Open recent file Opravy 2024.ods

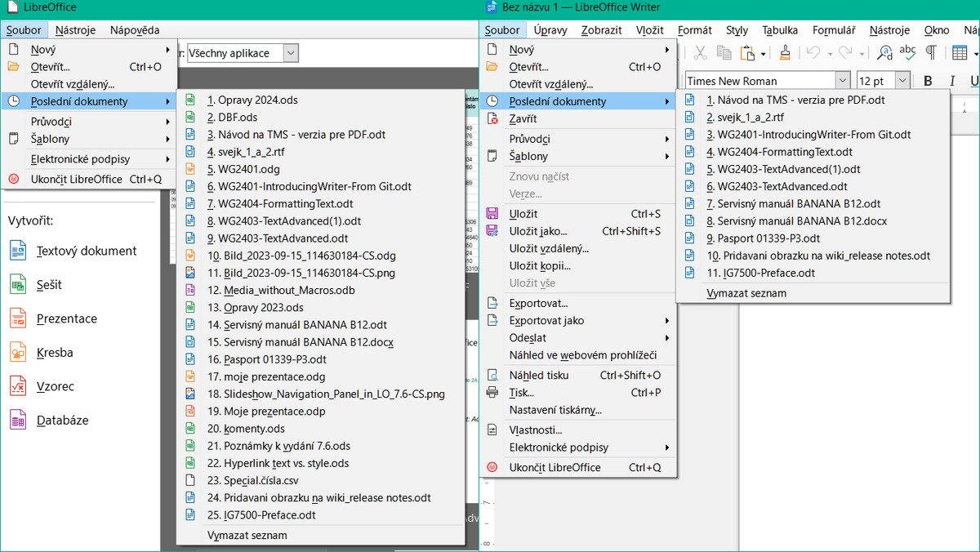pos(252,100)
